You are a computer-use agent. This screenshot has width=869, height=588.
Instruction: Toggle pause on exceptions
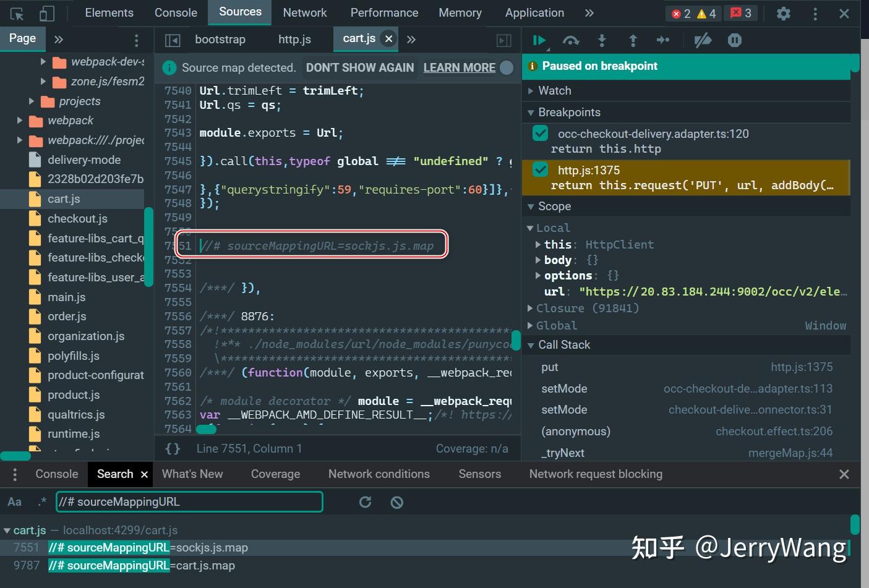(x=735, y=40)
